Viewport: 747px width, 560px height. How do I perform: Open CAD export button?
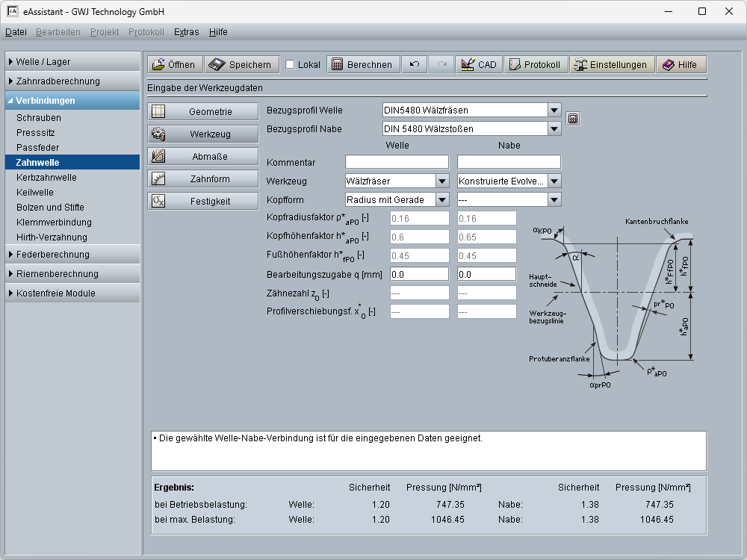479,65
